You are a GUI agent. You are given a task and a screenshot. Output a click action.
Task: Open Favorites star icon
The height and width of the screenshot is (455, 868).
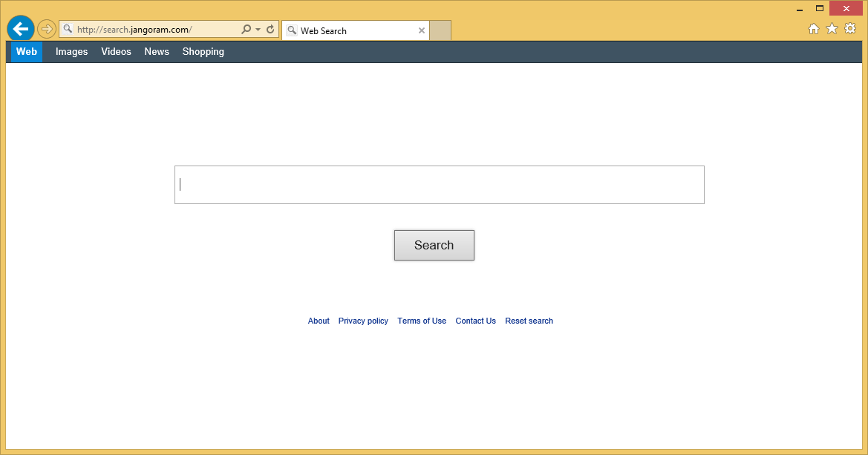[832, 28]
